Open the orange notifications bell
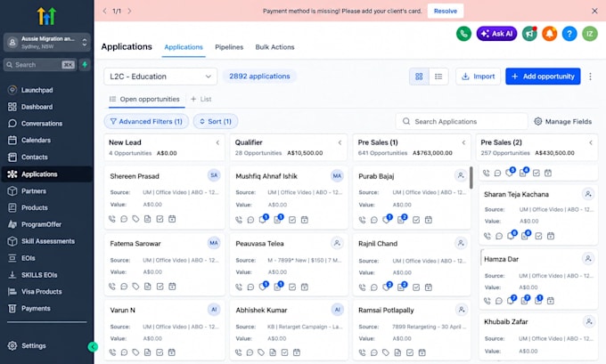 coord(549,34)
